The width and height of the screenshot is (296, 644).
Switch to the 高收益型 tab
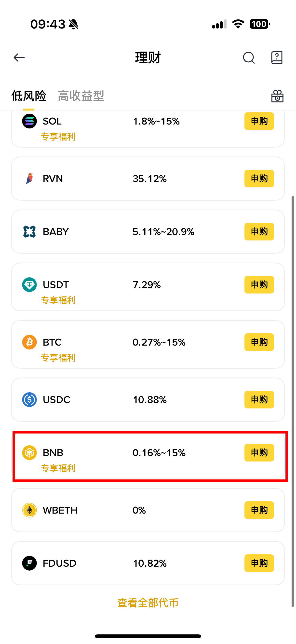[x=81, y=96]
